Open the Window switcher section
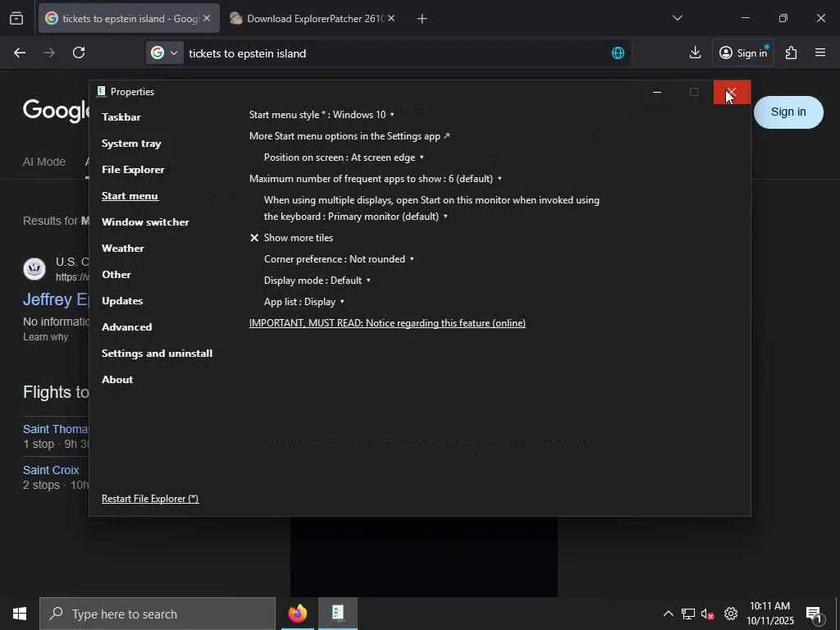 [145, 222]
